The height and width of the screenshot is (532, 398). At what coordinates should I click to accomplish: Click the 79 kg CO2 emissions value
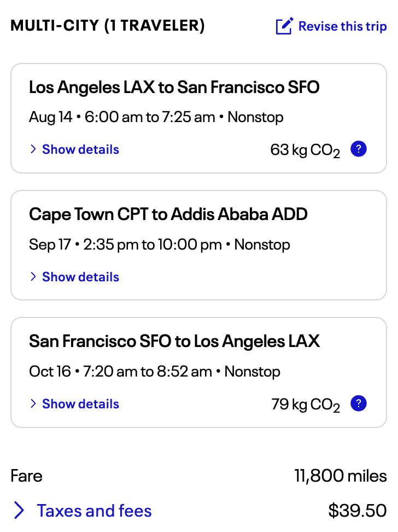[306, 405]
